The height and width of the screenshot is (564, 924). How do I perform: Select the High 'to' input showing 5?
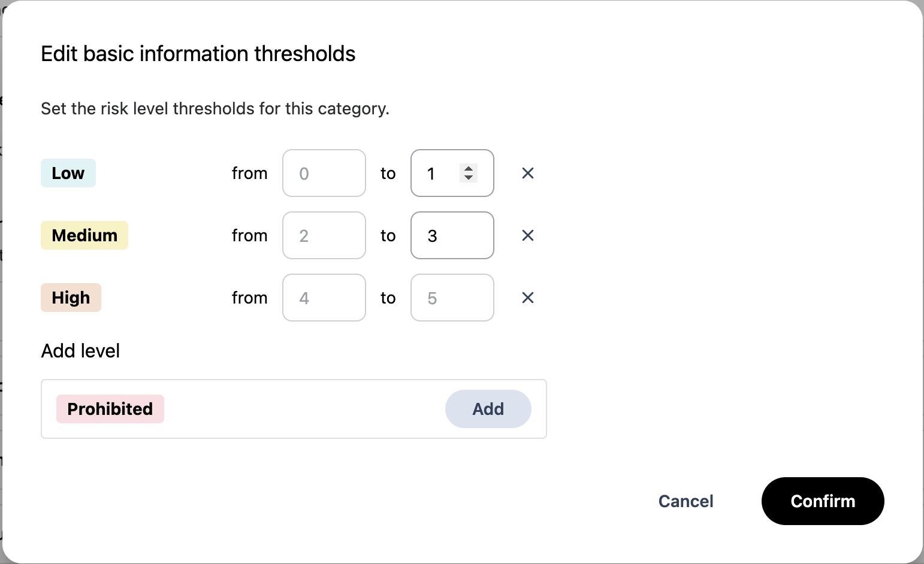coord(452,298)
